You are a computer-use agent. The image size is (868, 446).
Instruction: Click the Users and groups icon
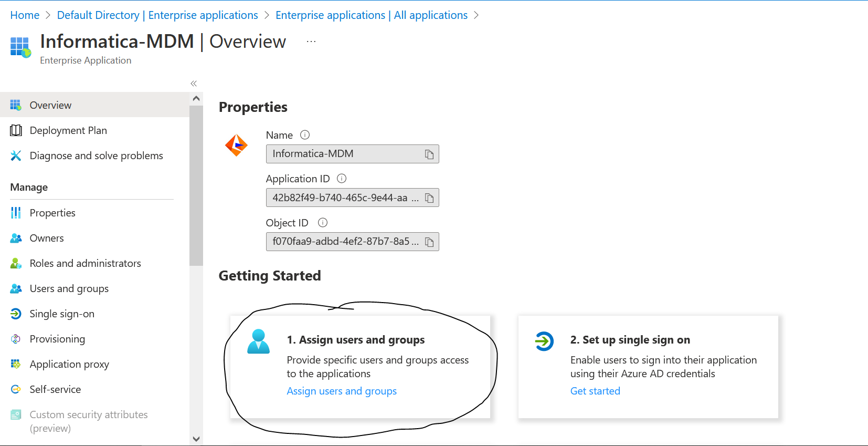click(x=16, y=288)
